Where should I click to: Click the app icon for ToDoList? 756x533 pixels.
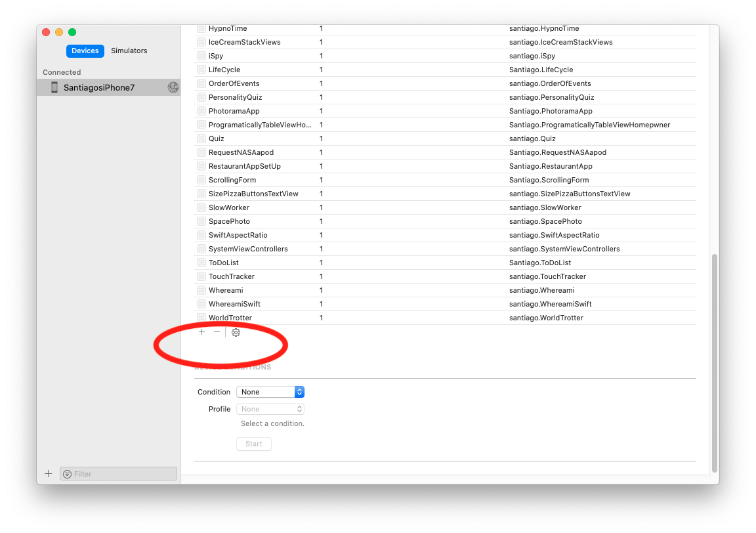(201, 263)
